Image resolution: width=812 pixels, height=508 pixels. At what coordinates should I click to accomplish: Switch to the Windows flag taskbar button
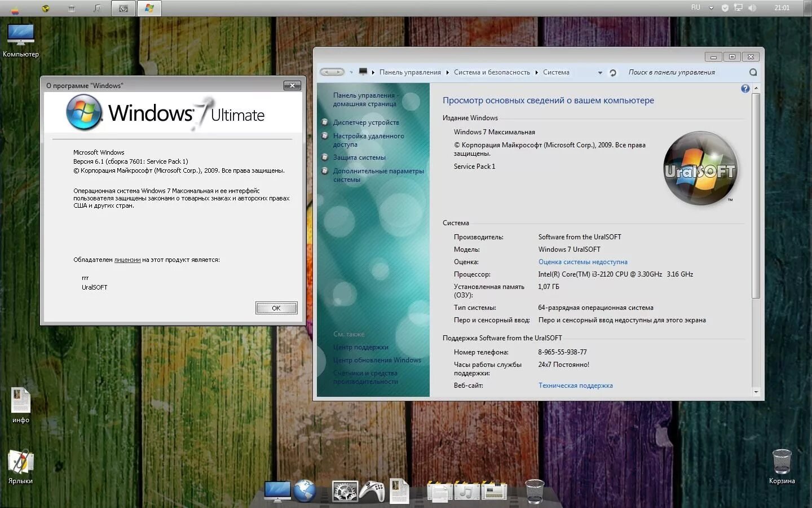click(x=149, y=8)
